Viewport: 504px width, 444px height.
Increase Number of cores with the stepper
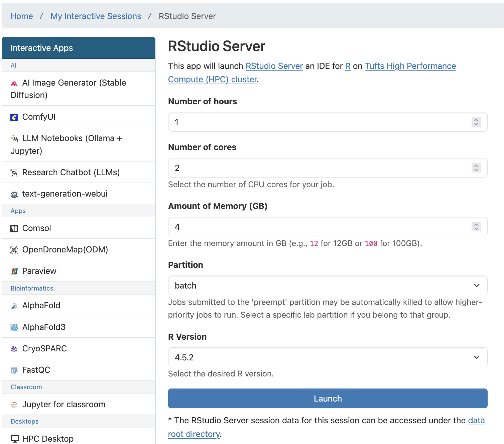click(x=476, y=165)
